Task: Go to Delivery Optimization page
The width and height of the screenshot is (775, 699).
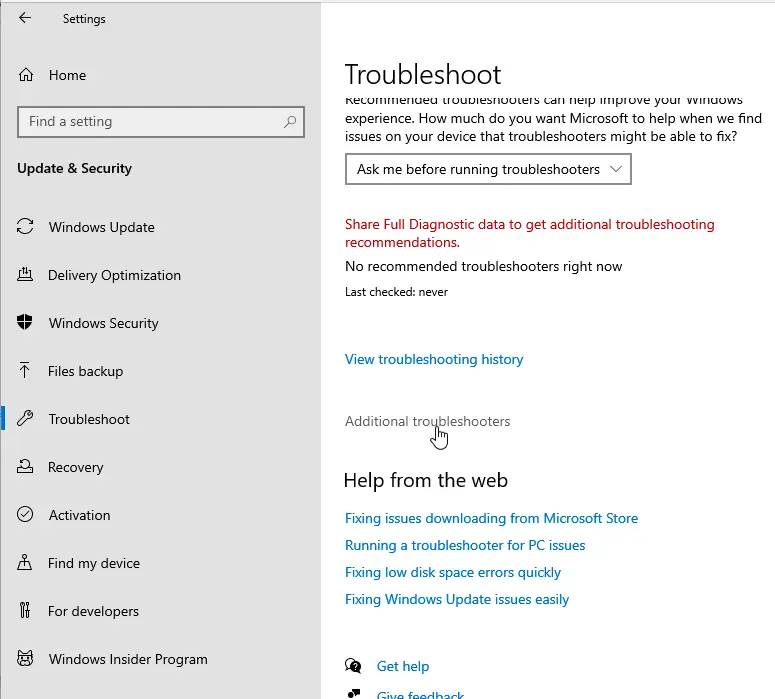Action: (x=114, y=275)
